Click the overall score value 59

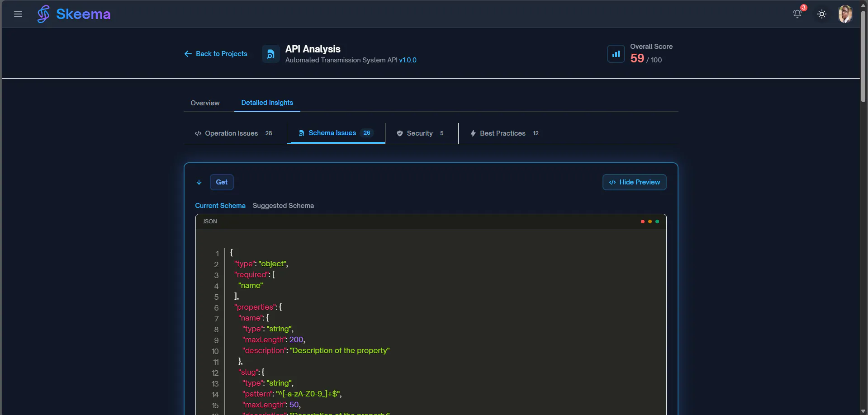click(637, 58)
